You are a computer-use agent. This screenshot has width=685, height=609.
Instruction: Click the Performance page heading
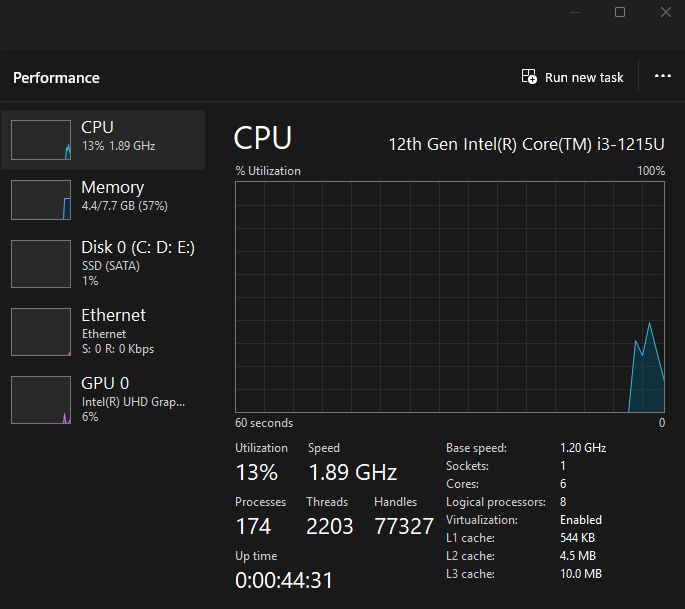[x=56, y=78]
